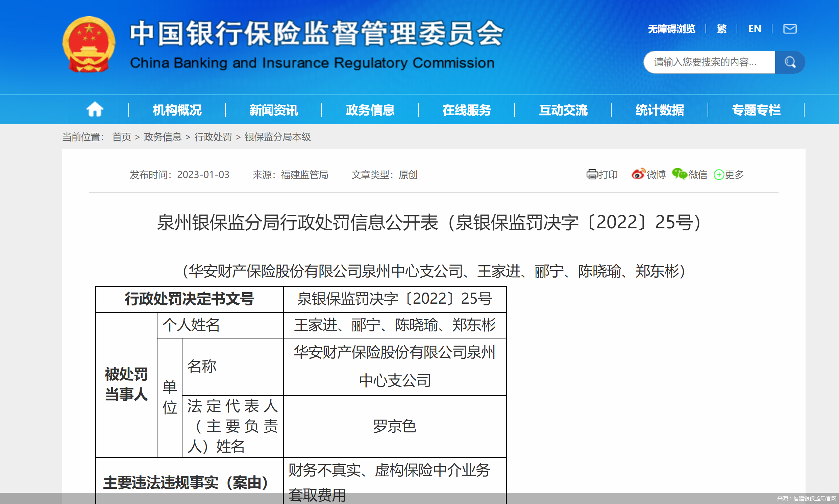Open 政务信息 menu
The height and width of the screenshot is (504, 839).
(x=370, y=110)
